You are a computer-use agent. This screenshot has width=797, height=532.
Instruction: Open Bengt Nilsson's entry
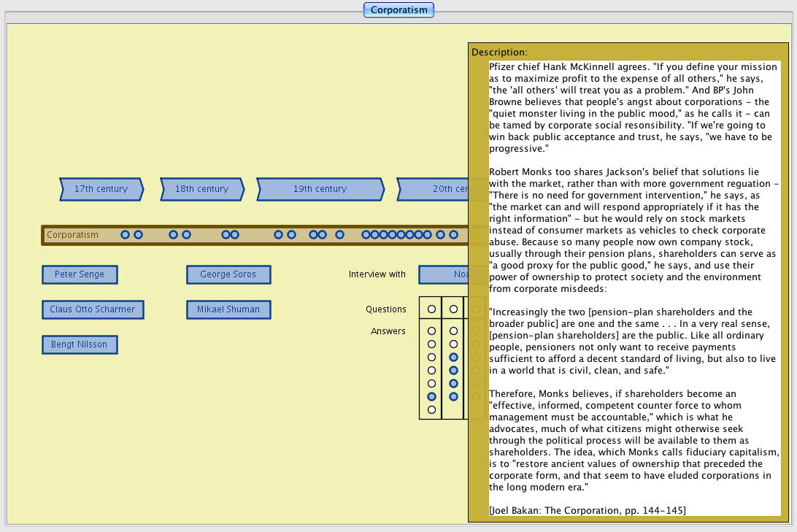point(80,344)
